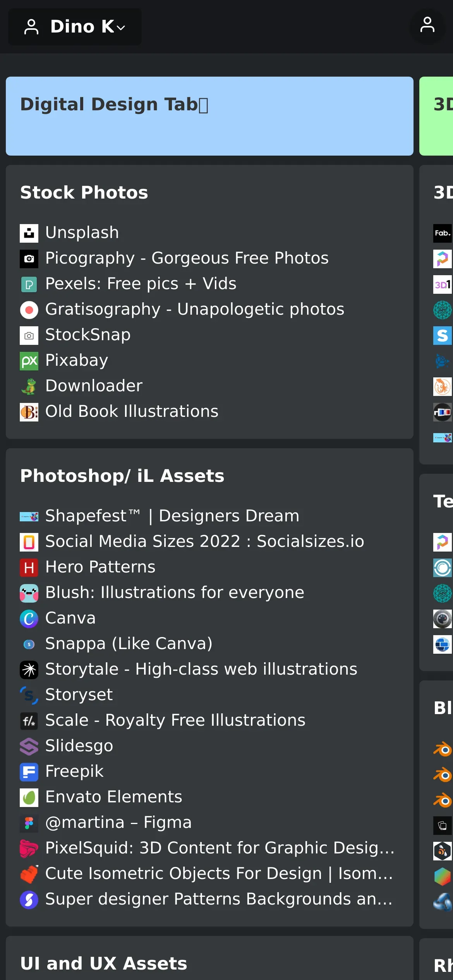Click the Photoshop/ iL Assets heading
This screenshot has width=453, height=980.
point(122,476)
